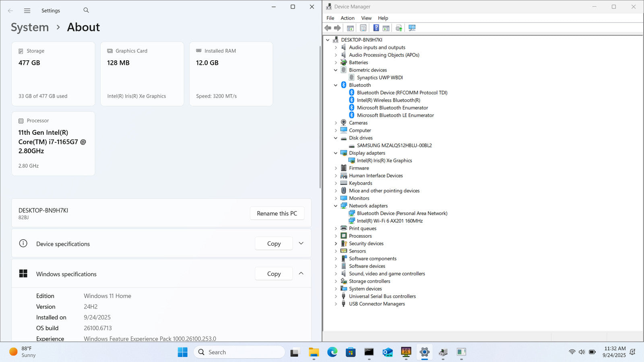Viewport: 644px width, 362px height.
Task: Click the System breadcrumb link
Action: pos(30,27)
